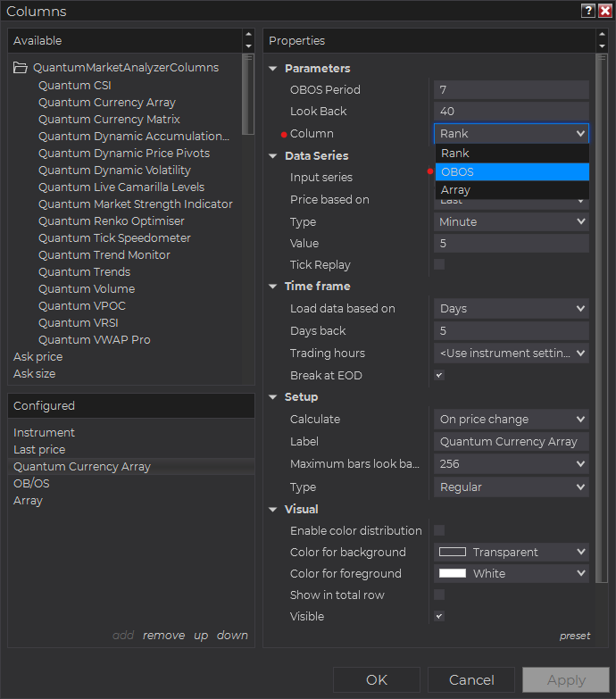Click the Label input field

[512, 441]
